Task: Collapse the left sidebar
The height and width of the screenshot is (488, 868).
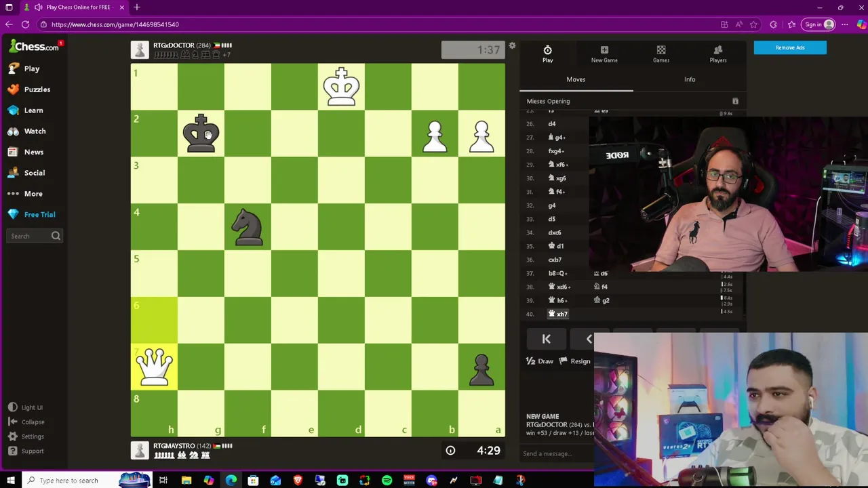Action: [26, 422]
